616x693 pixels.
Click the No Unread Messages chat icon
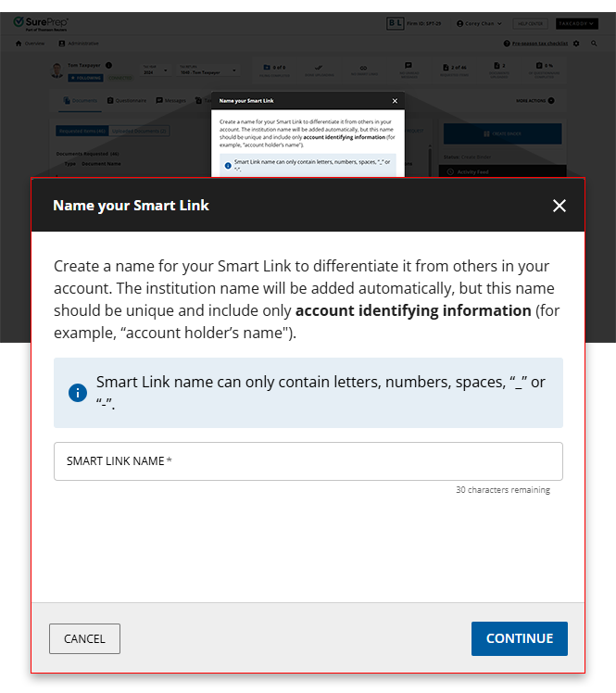(409, 66)
